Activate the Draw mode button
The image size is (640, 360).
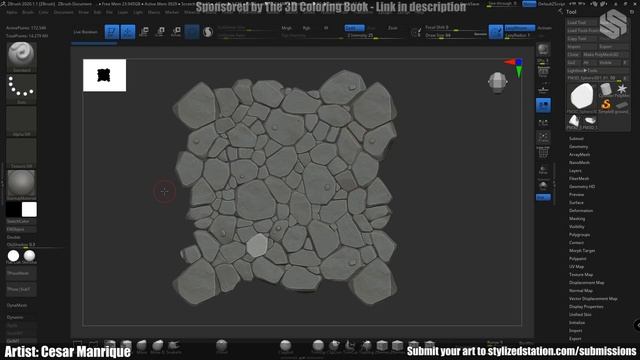point(128,32)
